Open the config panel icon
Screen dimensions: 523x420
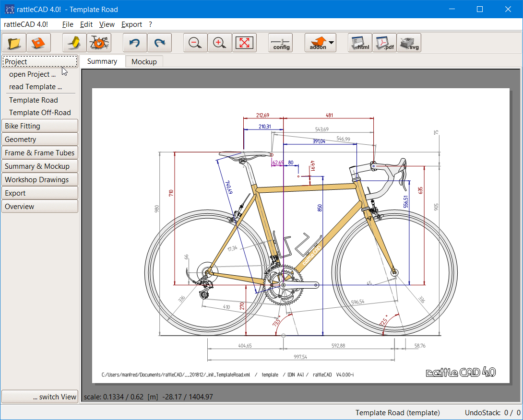[281, 43]
